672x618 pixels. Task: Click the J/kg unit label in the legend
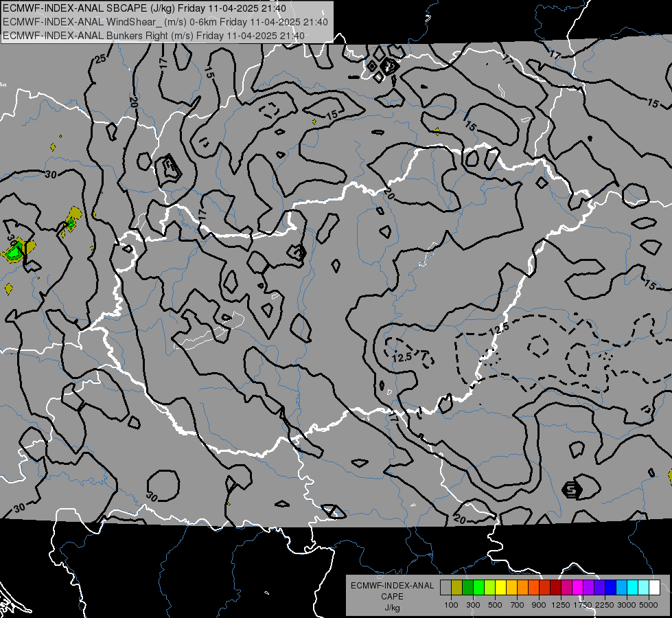pos(392,608)
